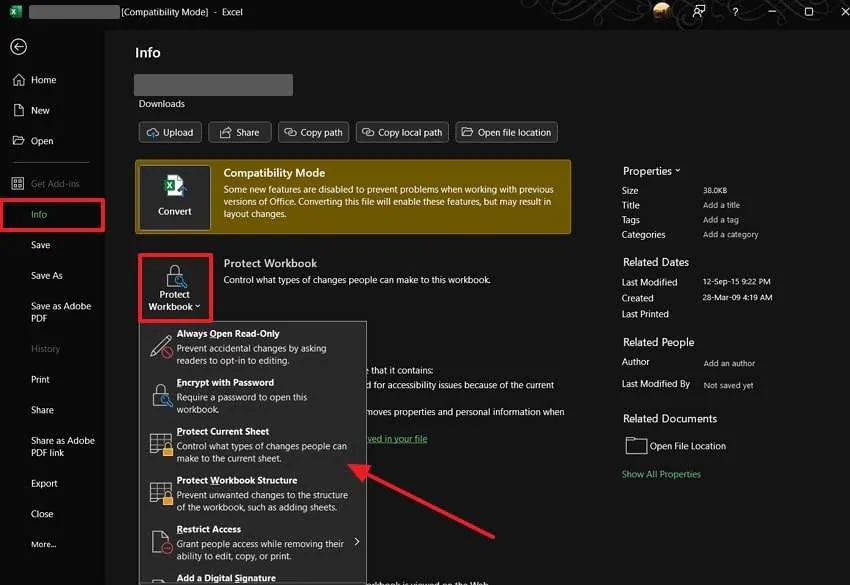
Task: Expand the Restrict Access submenu arrow
Action: [x=357, y=542]
